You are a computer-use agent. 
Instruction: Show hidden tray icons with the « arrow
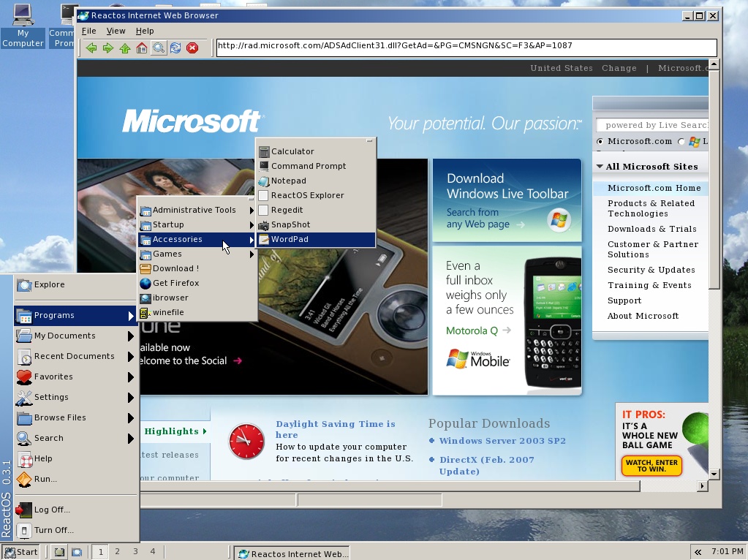(698, 552)
